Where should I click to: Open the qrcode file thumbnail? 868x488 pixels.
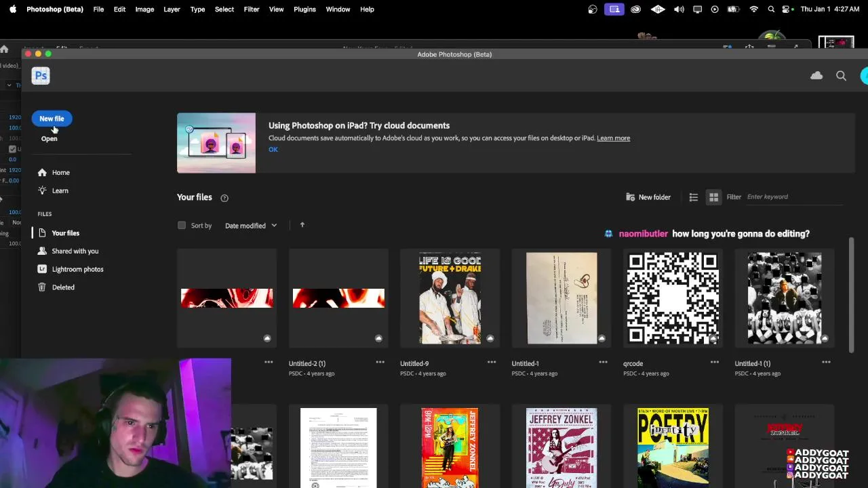pos(673,298)
